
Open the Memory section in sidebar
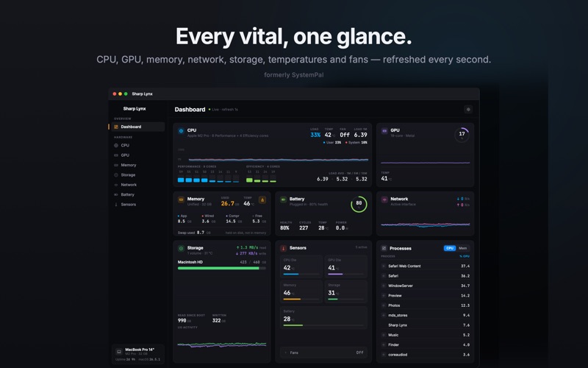pyautogui.click(x=138, y=165)
